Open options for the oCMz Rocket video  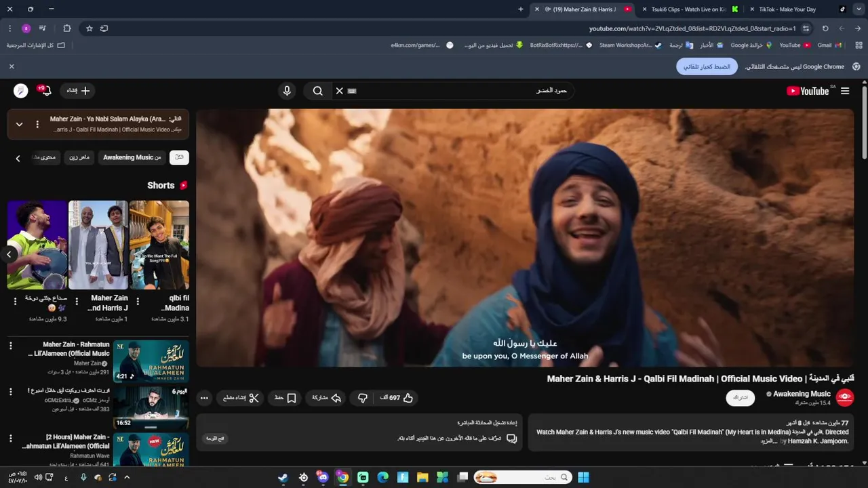(10, 392)
